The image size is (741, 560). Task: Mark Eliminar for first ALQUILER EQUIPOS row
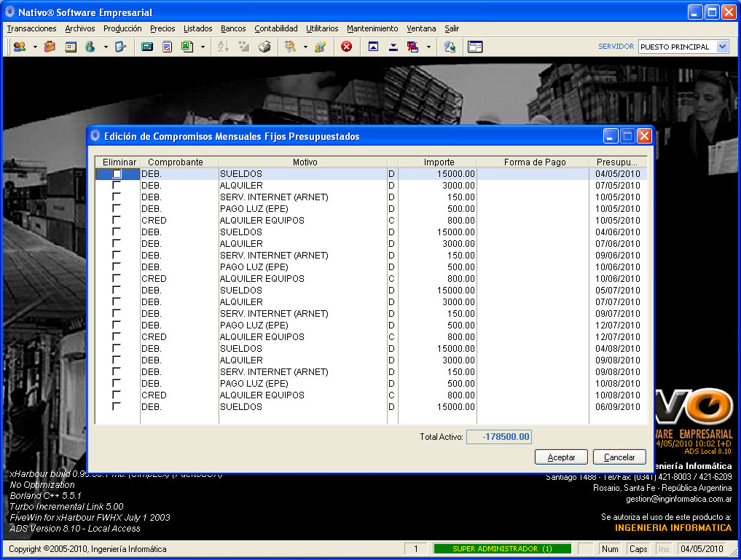(117, 221)
